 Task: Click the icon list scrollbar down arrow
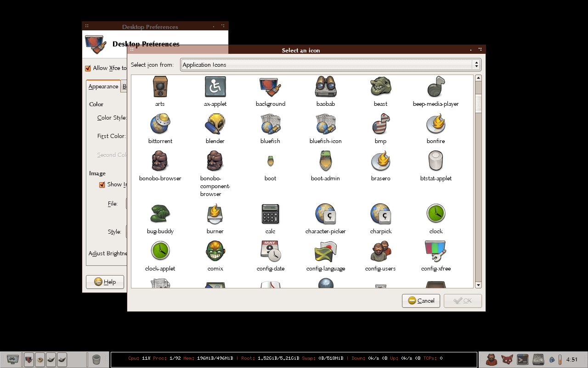[x=478, y=285]
